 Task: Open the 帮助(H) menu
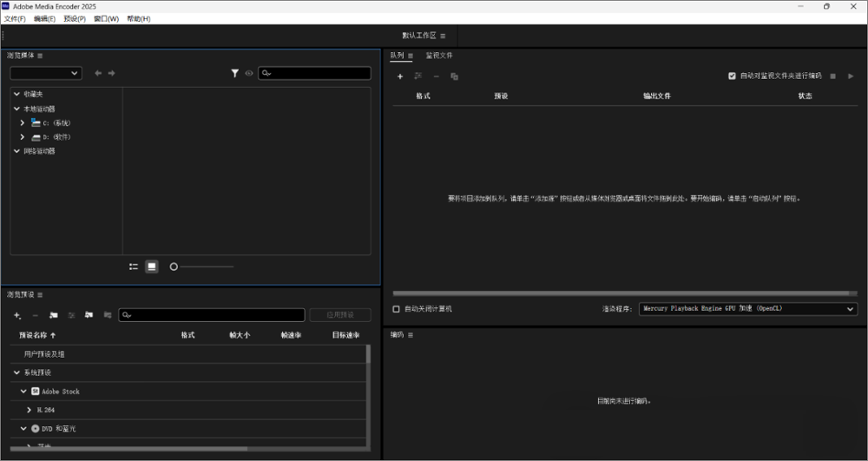[x=138, y=19]
